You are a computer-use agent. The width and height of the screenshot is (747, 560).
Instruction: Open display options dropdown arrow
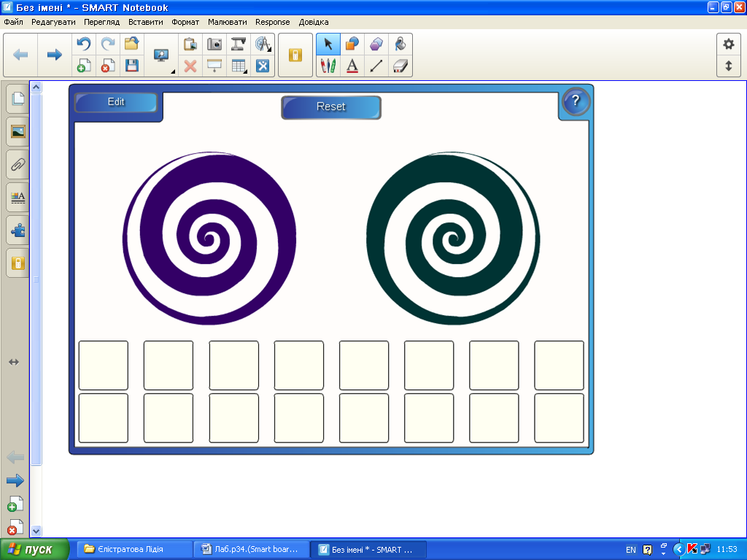(173, 72)
